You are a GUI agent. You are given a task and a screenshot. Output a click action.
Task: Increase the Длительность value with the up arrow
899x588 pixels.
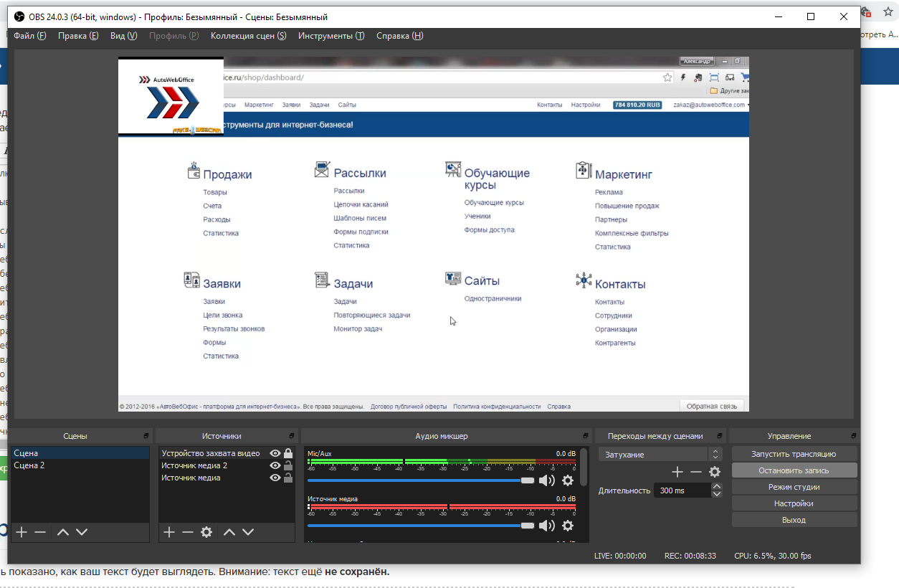[x=717, y=487]
